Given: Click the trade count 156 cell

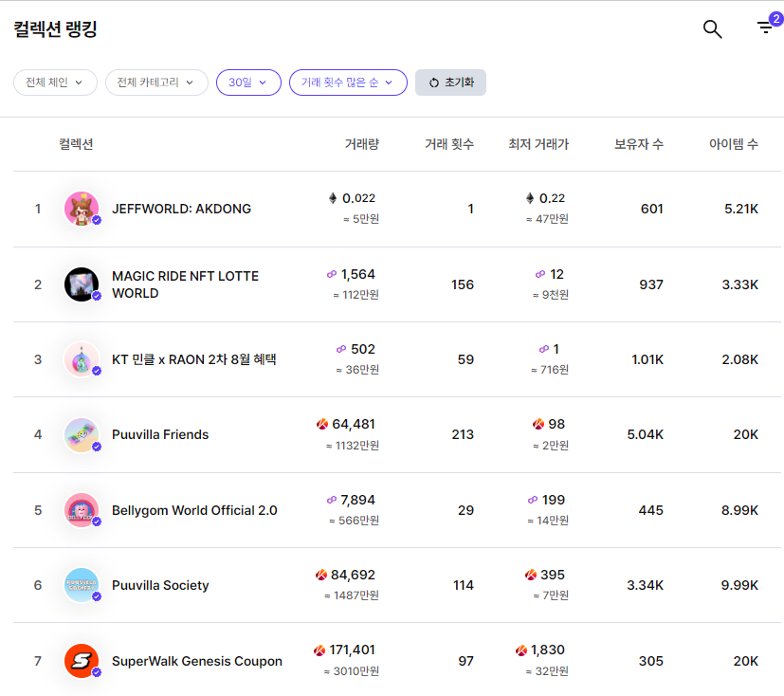Looking at the screenshot, I should [463, 284].
